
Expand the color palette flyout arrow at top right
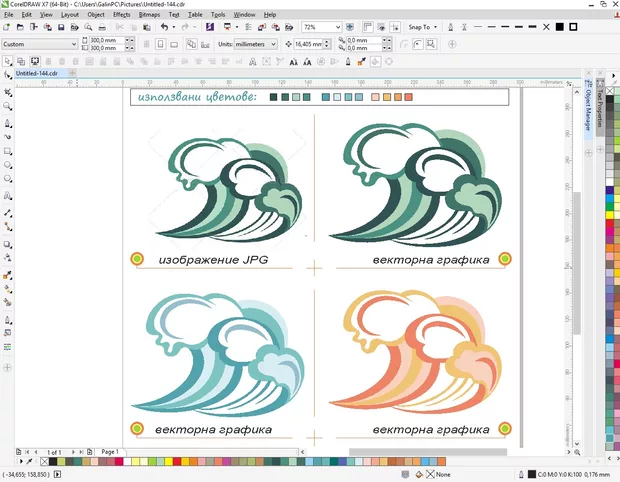tap(614, 75)
